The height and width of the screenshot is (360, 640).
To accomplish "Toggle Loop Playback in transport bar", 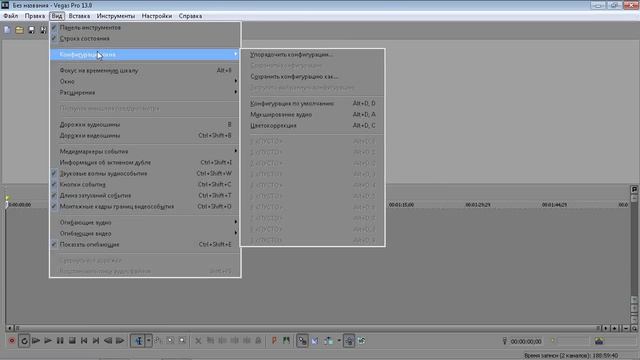I will pyautogui.click(x=24, y=341).
